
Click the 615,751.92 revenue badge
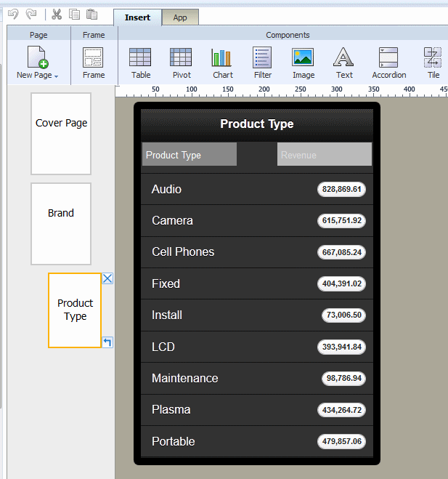click(341, 220)
